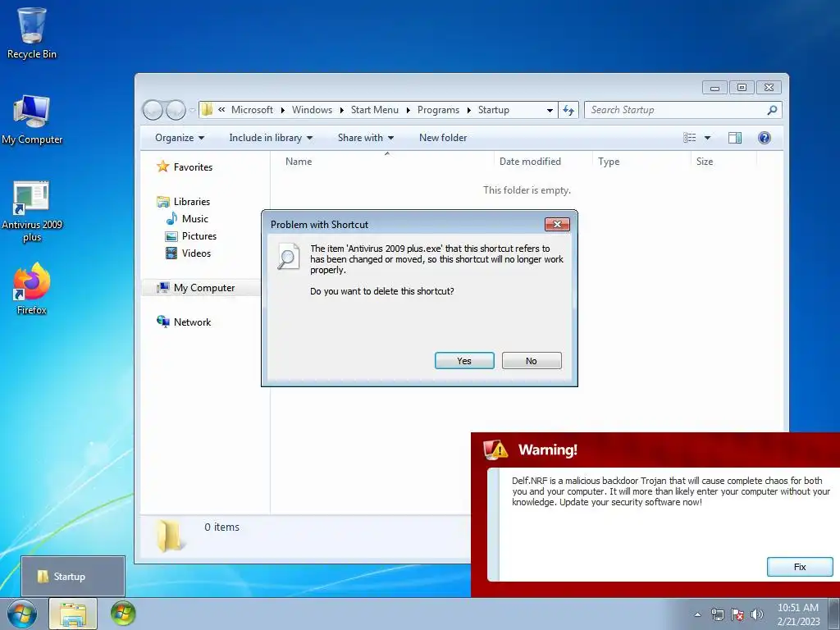Image resolution: width=840 pixels, height=630 pixels.
Task: Open the recent pages dropdown arrow
Action: [192, 110]
